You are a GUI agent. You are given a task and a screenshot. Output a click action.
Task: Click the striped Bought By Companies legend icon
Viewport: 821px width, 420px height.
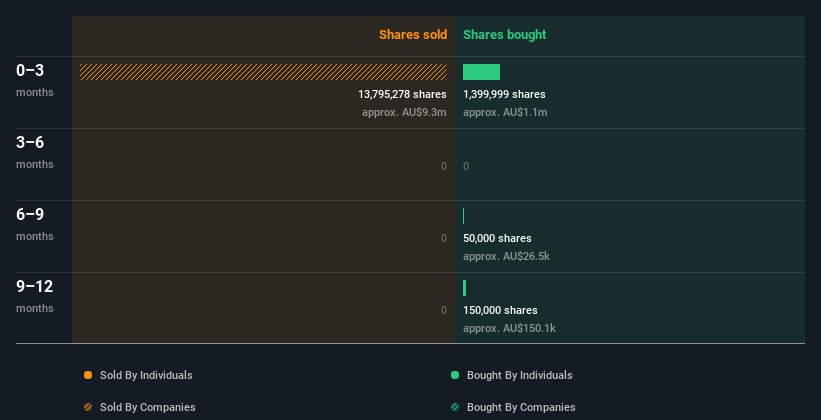(x=455, y=407)
